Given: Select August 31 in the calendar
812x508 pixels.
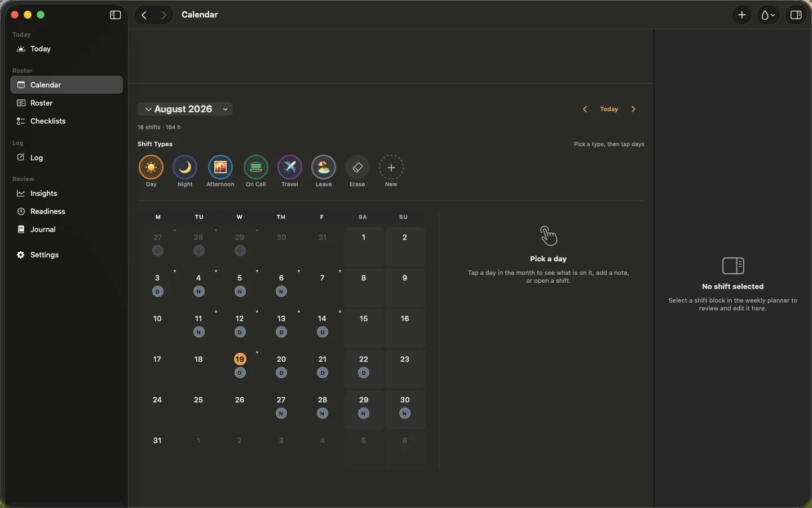Looking at the screenshot, I should [x=158, y=450].
